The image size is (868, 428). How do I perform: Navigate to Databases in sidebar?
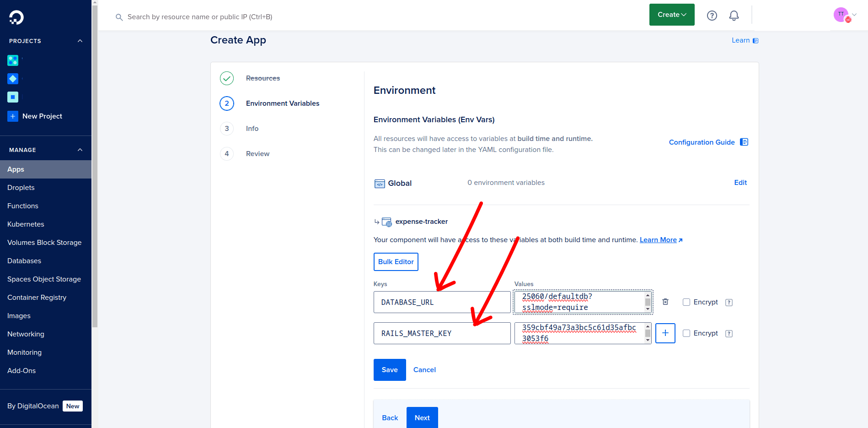[x=24, y=260]
